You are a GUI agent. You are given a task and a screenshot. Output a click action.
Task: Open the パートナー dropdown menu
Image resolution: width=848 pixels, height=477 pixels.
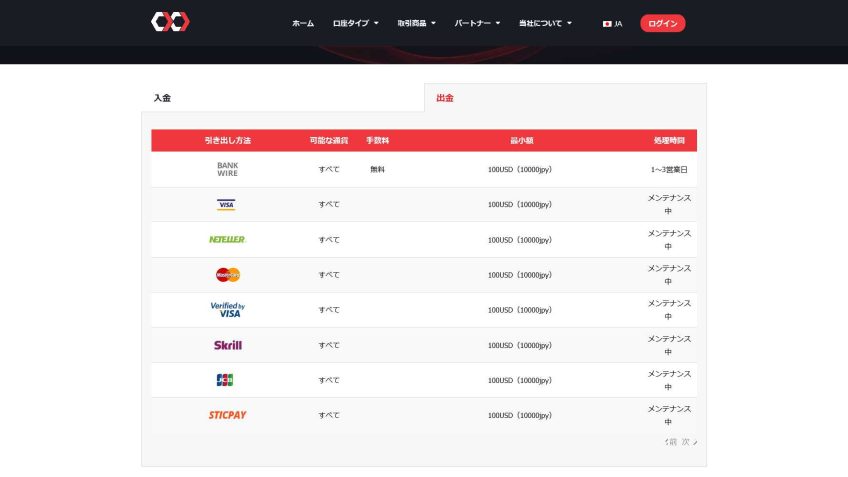[478, 23]
